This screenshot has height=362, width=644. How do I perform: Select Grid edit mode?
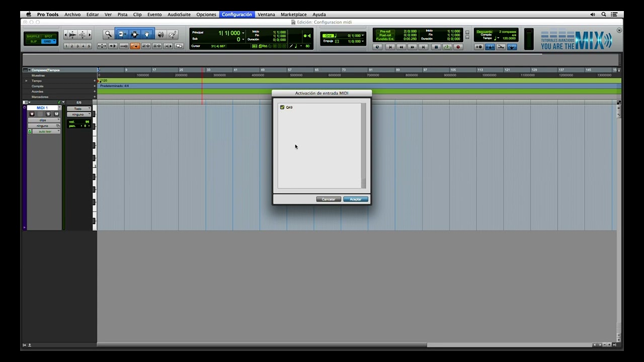(48, 41)
